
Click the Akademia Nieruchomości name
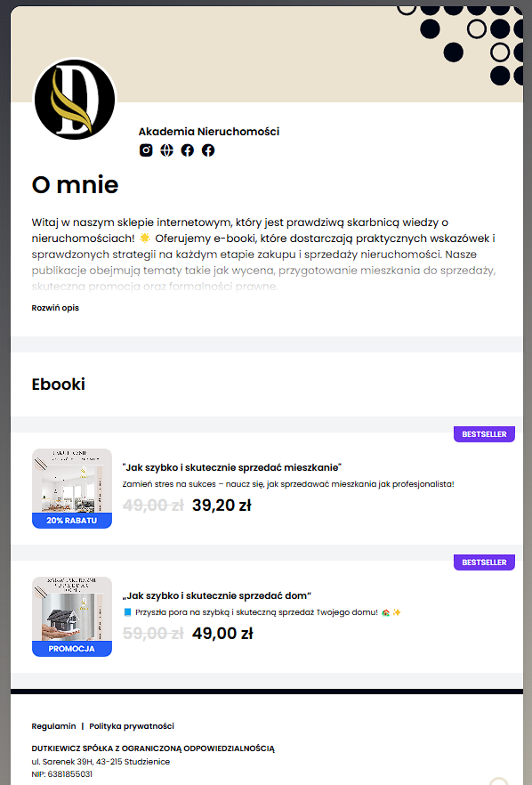pyautogui.click(x=209, y=132)
